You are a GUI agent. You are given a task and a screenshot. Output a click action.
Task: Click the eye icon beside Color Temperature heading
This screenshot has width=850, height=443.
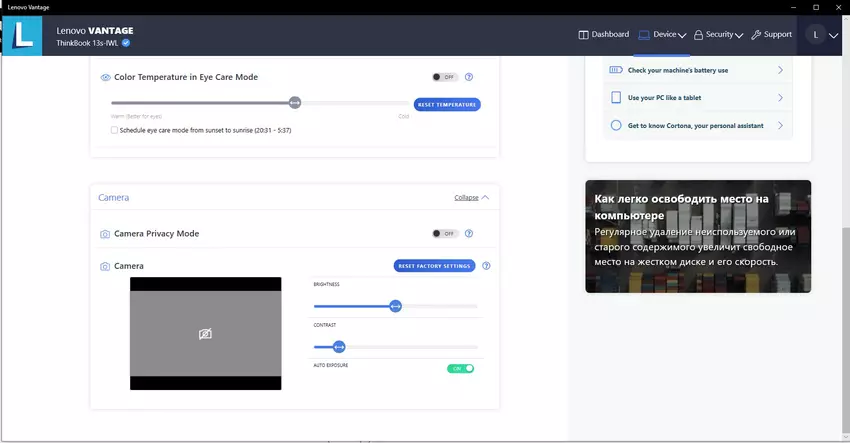coord(105,77)
